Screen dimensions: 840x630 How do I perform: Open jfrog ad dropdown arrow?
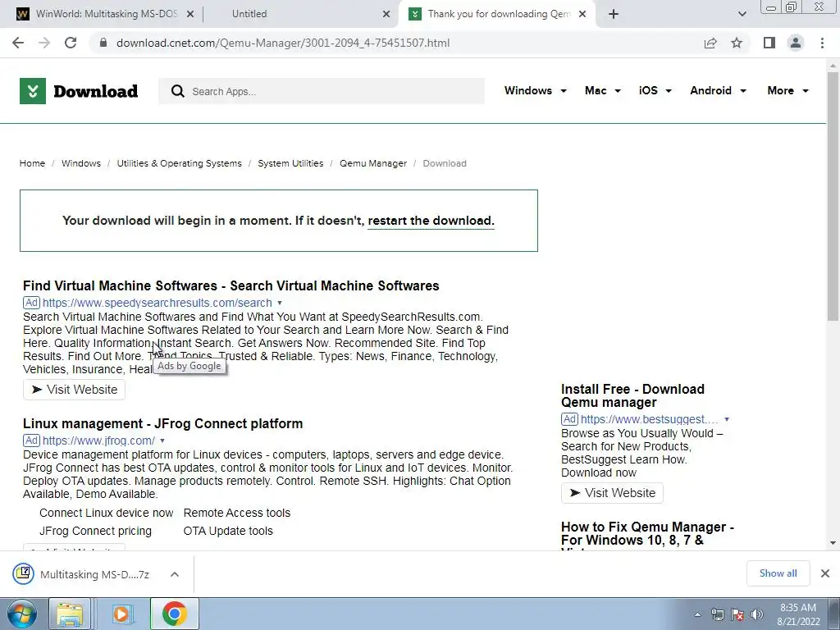[162, 441]
